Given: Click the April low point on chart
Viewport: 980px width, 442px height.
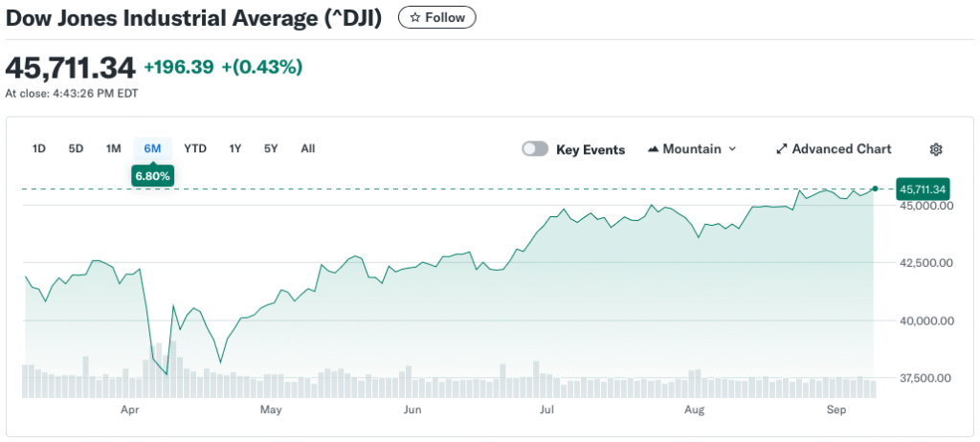Looking at the screenshot, I should tap(167, 374).
